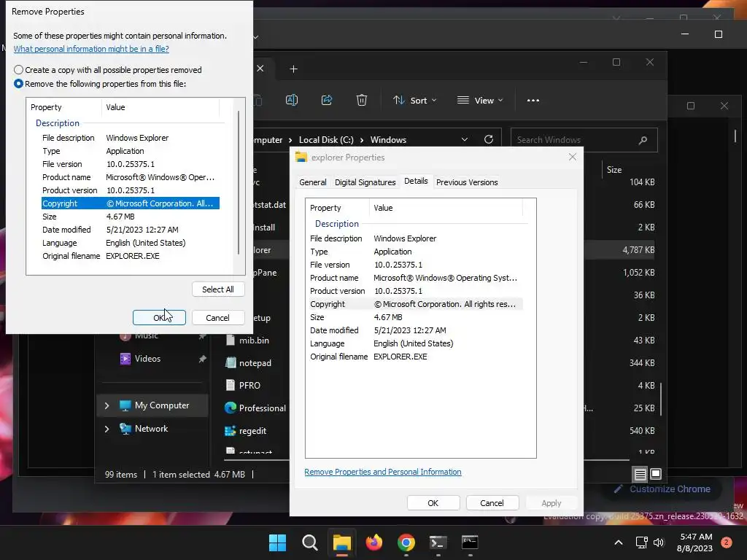Select File version row in Remove Properties list
The width and height of the screenshot is (747, 560).
[130, 164]
